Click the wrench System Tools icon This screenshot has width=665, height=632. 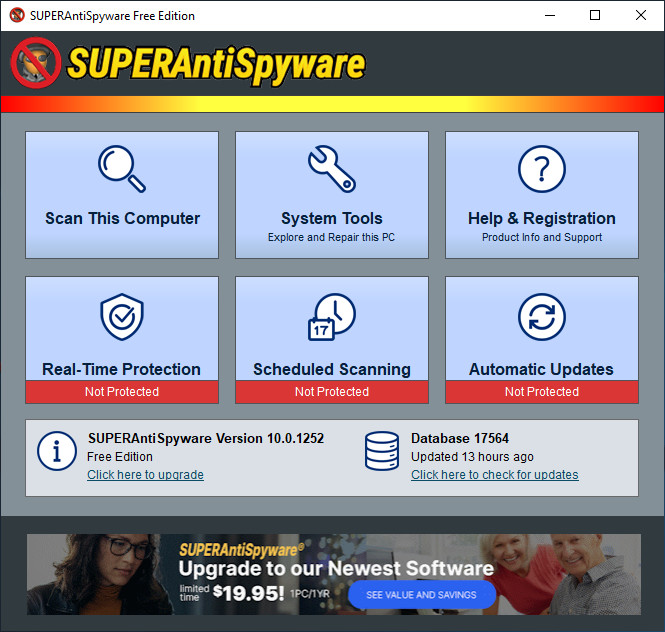point(332,169)
